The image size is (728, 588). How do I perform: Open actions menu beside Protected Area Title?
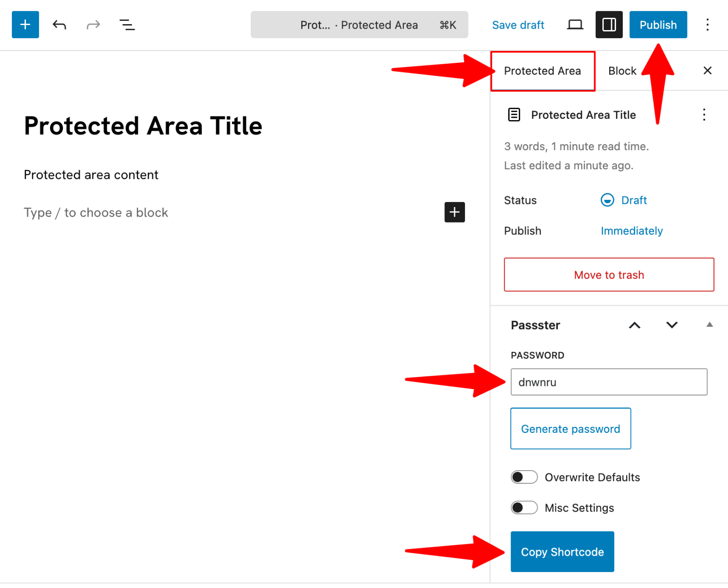pyautogui.click(x=704, y=115)
